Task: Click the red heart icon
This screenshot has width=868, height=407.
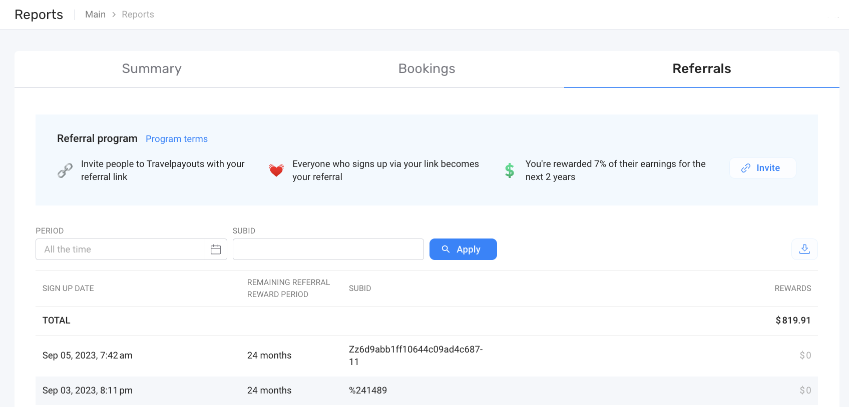Action: click(276, 170)
